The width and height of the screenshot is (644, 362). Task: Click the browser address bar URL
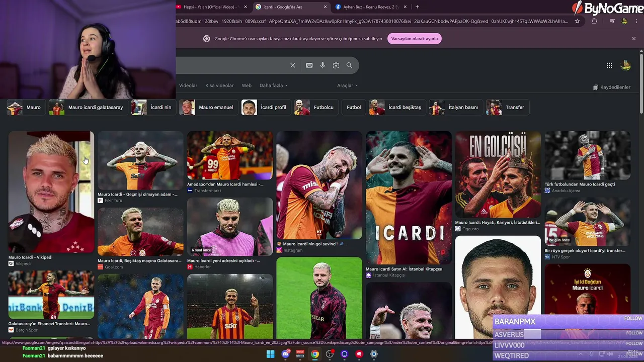(372, 21)
